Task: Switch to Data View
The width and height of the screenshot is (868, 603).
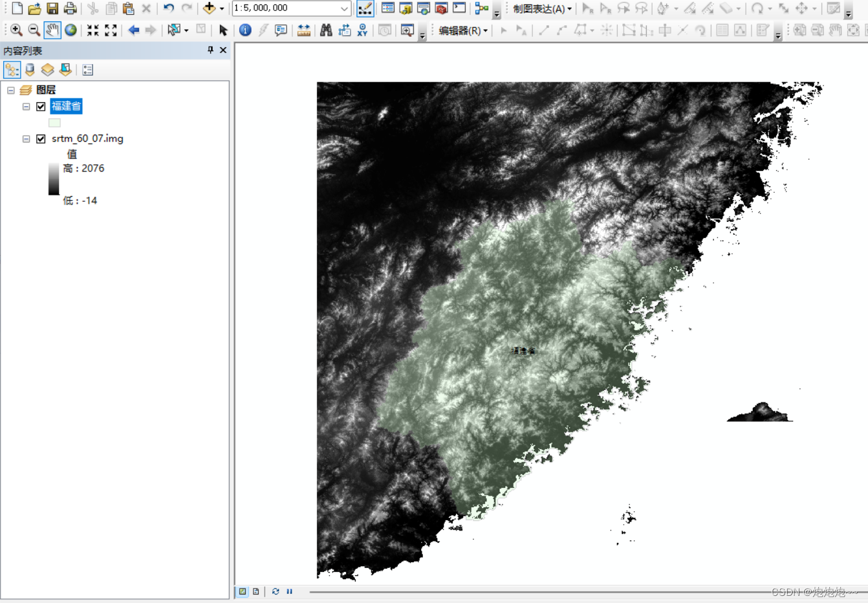Action: [243, 591]
